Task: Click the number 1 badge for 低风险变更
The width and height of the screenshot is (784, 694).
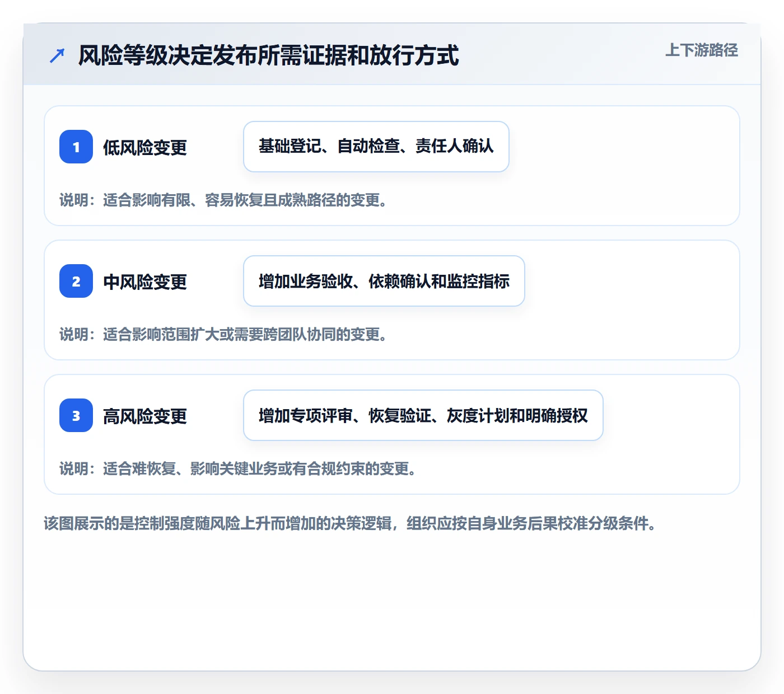Action: (x=76, y=147)
